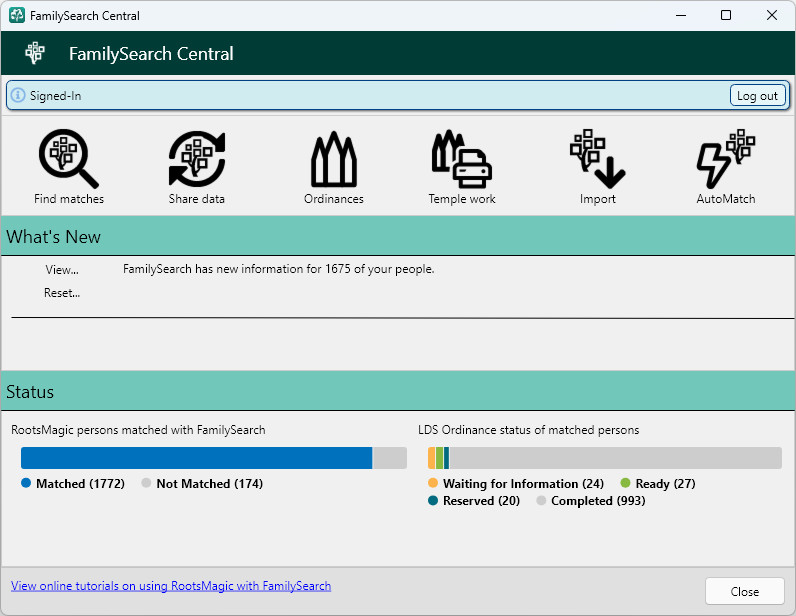The height and width of the screenshot is (616, 796).
Task: Click the orange Waiting for Information dot
Action: pyautogui.click(x=433, y=483)
